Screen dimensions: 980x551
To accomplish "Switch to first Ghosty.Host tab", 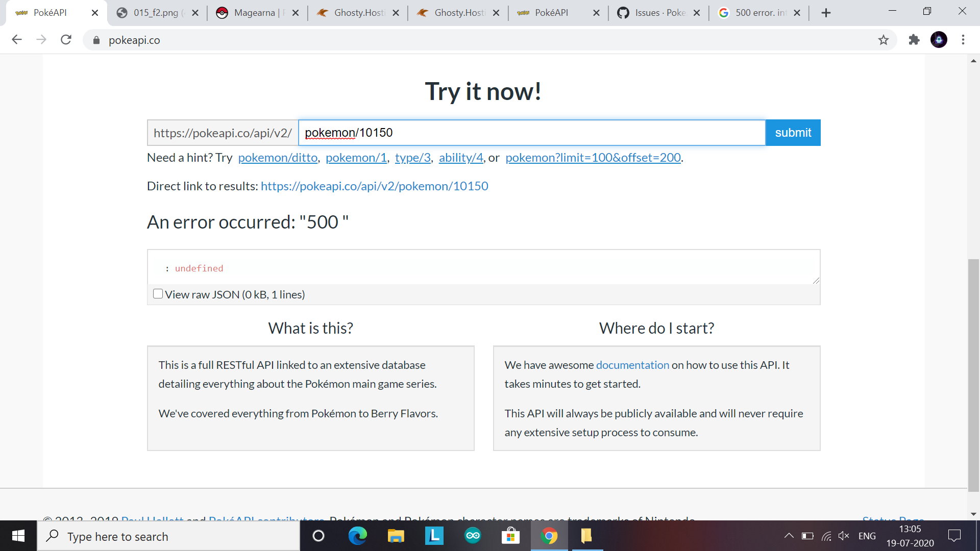I will pyautogui.click(x=357, y=13).
